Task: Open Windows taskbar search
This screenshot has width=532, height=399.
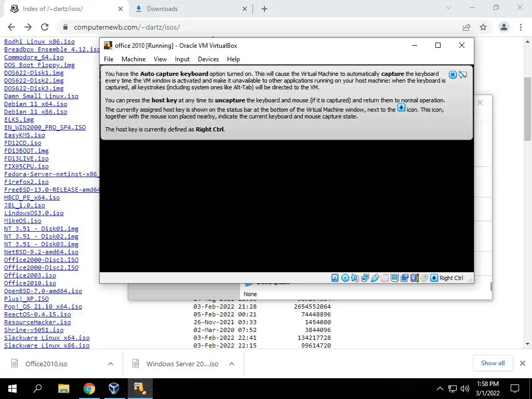Action: (x=37, y=389)
